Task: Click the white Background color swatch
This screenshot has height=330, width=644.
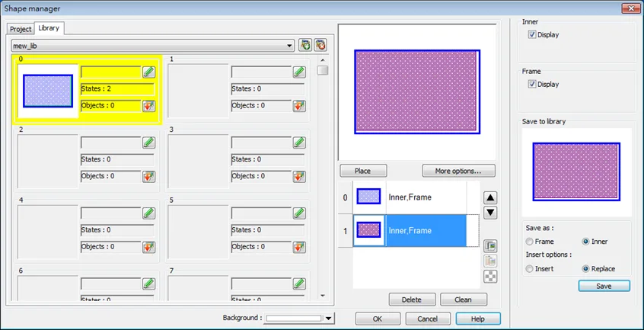Action: pos(294,319)
